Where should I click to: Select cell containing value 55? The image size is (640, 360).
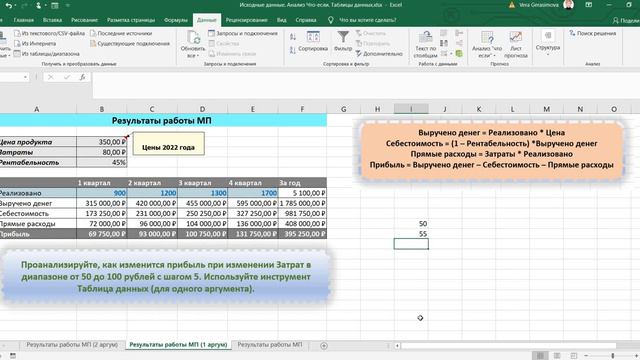click(x=411, y=234)
